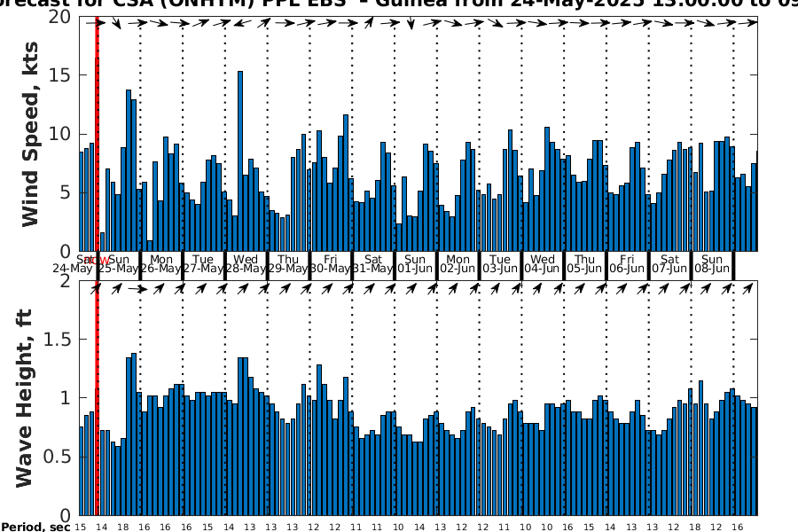
Task: Click the '08-Jun' date label
Action: pos(711,269)
